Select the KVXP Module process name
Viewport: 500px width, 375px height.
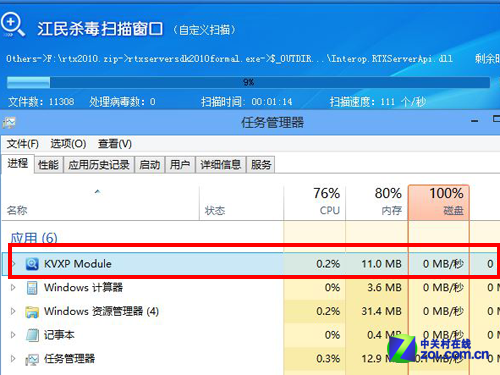(78, 264)
